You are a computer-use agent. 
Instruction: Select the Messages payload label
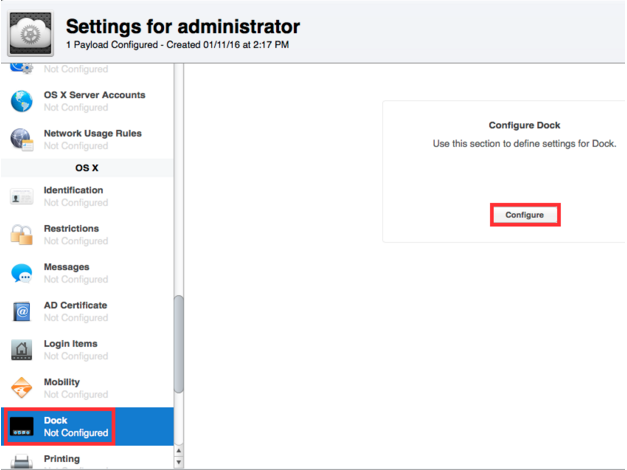pyautogui.click(x=66, y=267)
